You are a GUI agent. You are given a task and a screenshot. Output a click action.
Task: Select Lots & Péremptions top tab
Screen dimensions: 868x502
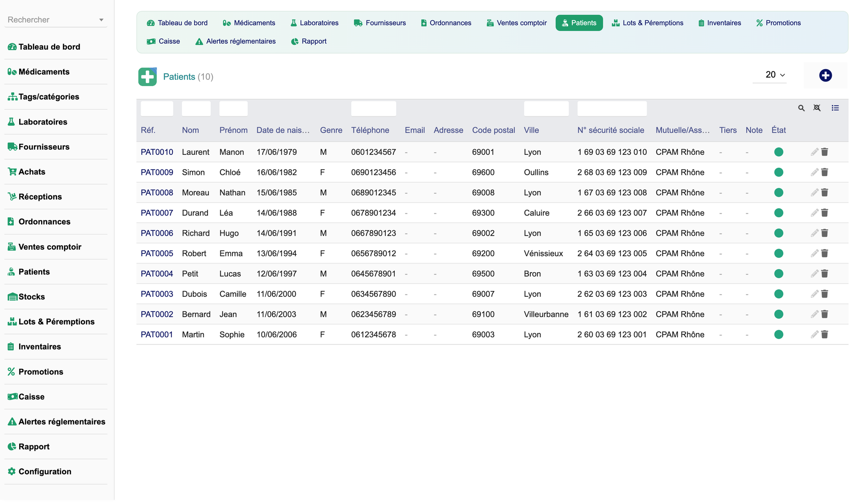tap(647, 23)
